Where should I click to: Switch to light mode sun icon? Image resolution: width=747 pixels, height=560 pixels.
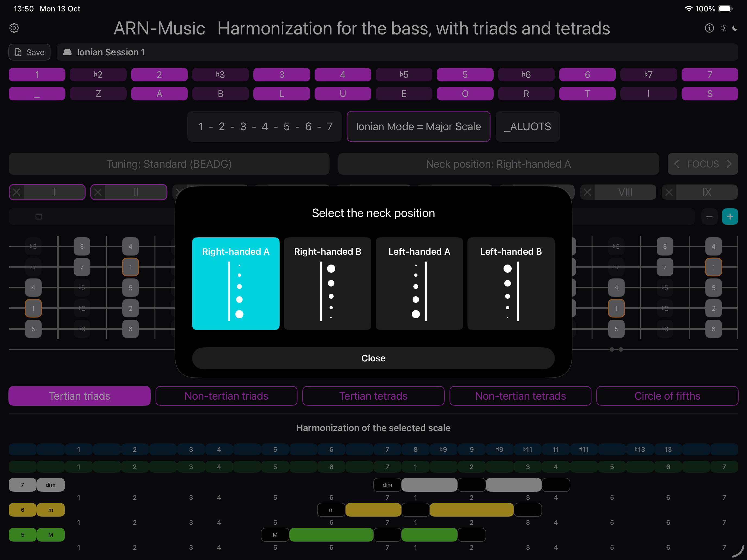point(723,28)
